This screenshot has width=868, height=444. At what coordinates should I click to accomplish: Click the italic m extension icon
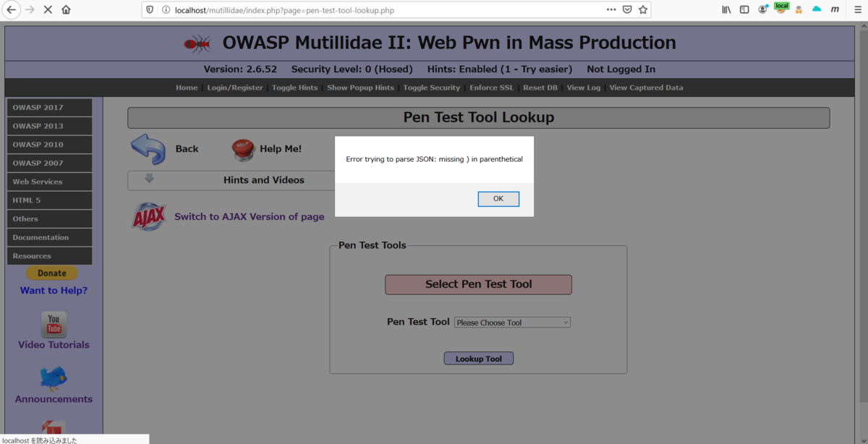[x=835, y=10]
